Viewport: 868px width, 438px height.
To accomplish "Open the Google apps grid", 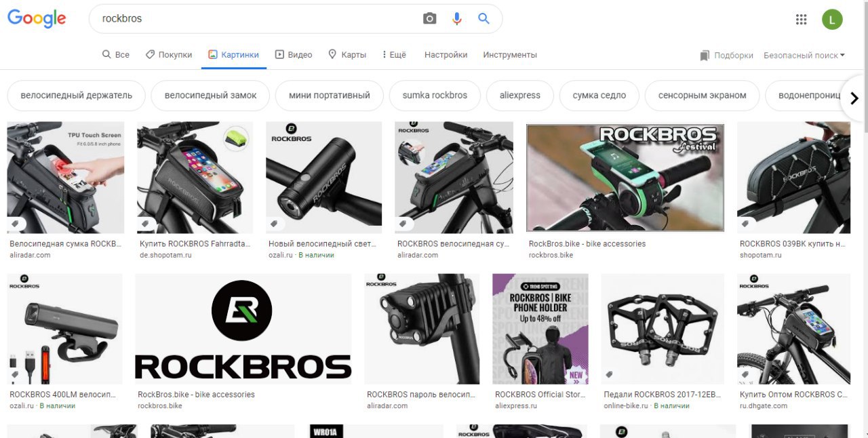I will point(801,19).
